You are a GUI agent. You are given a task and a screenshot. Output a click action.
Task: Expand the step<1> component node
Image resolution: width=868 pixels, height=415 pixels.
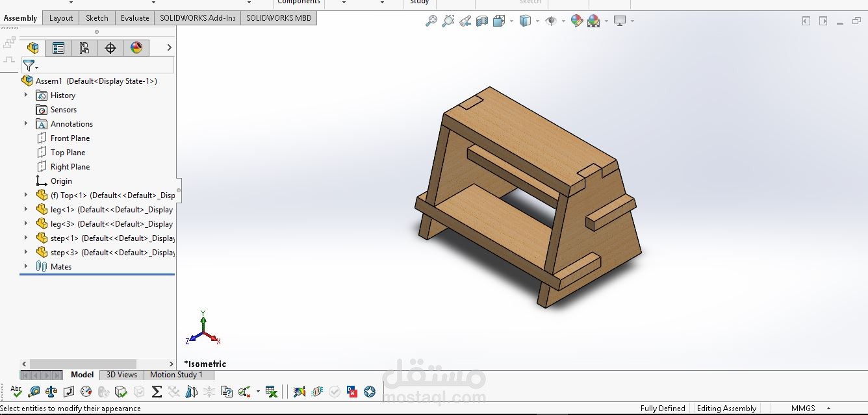click(x=26, y=238)
